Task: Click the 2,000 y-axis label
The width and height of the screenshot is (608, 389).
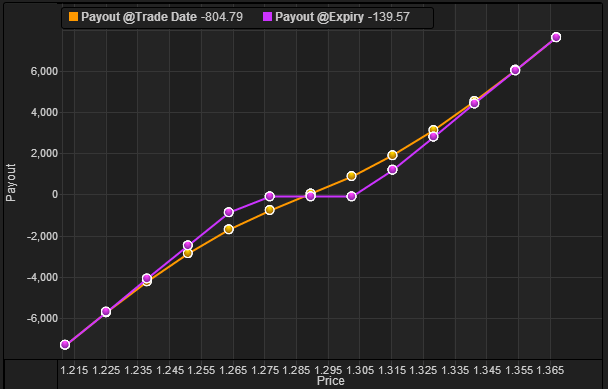Action: pyautogui.click(x=44, y=154)
